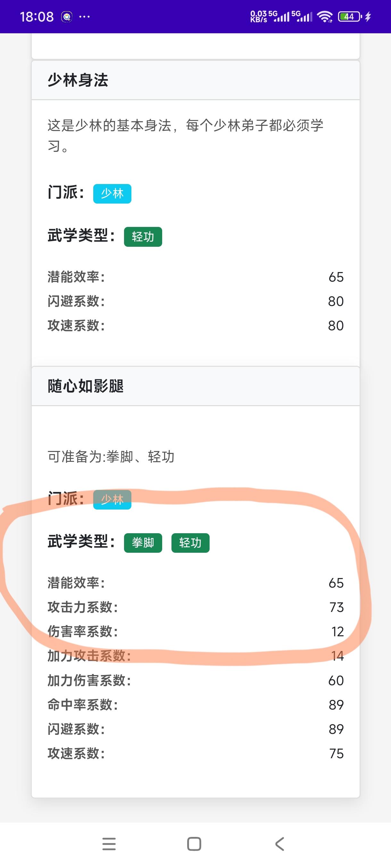Tap the 少林 tag under 随心如影腿
391x868 pixels.
112,499
